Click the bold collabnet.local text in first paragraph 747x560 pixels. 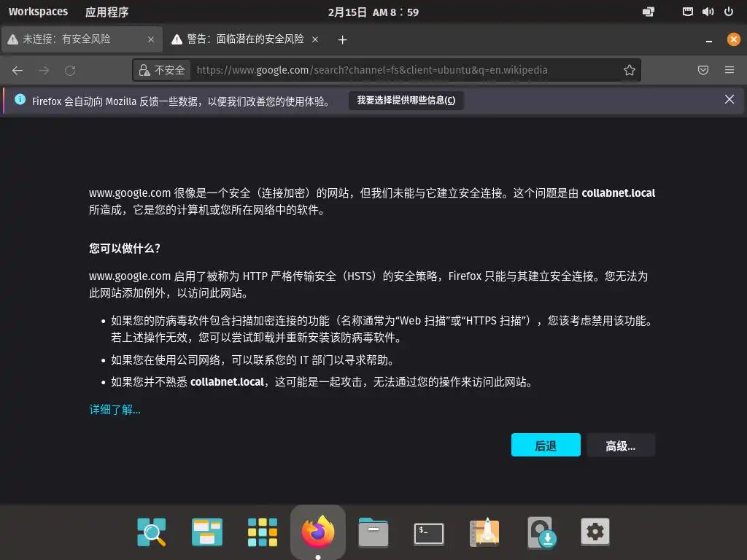tap(619, 192)
